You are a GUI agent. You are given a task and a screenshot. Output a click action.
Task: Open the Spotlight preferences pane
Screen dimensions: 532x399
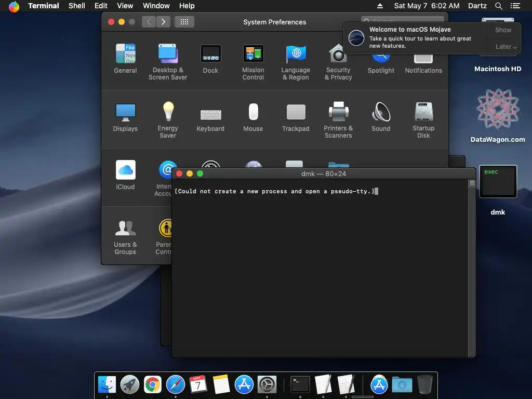(x=381, y=64)
